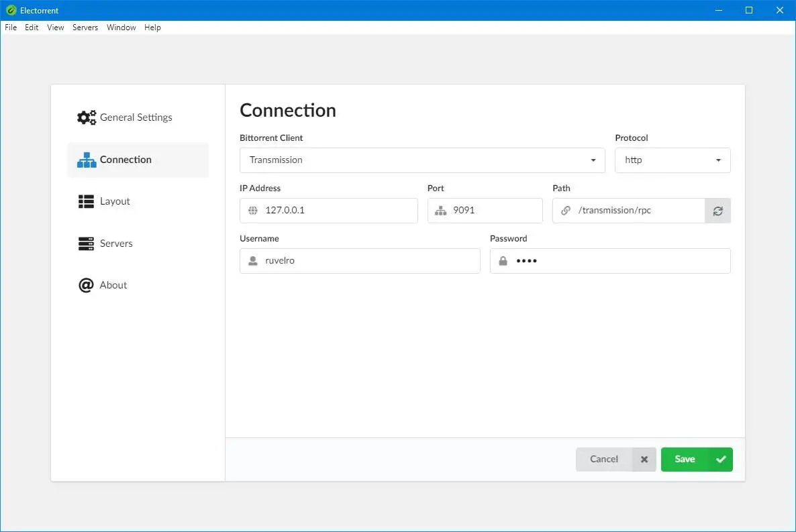Image resolution: width=796 pixels, height=532 pixels.
Task: Open the Window menu
Action: [121, 28]
